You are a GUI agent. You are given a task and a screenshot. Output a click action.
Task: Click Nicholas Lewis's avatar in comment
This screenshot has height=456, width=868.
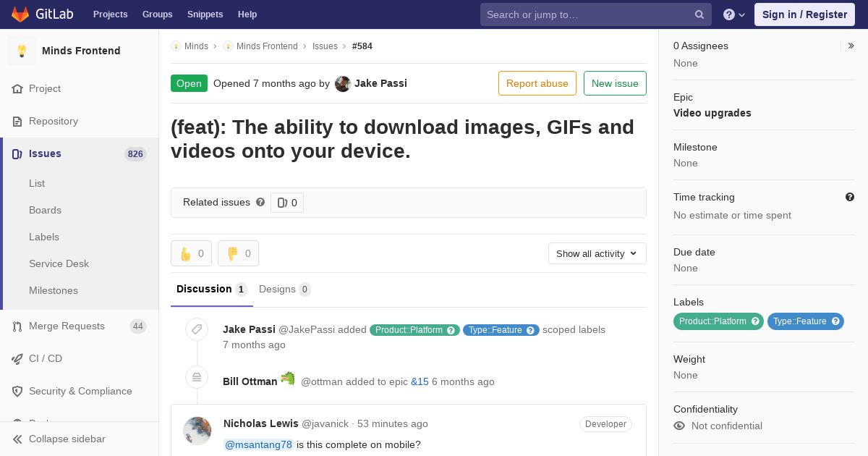click(197, 431)
